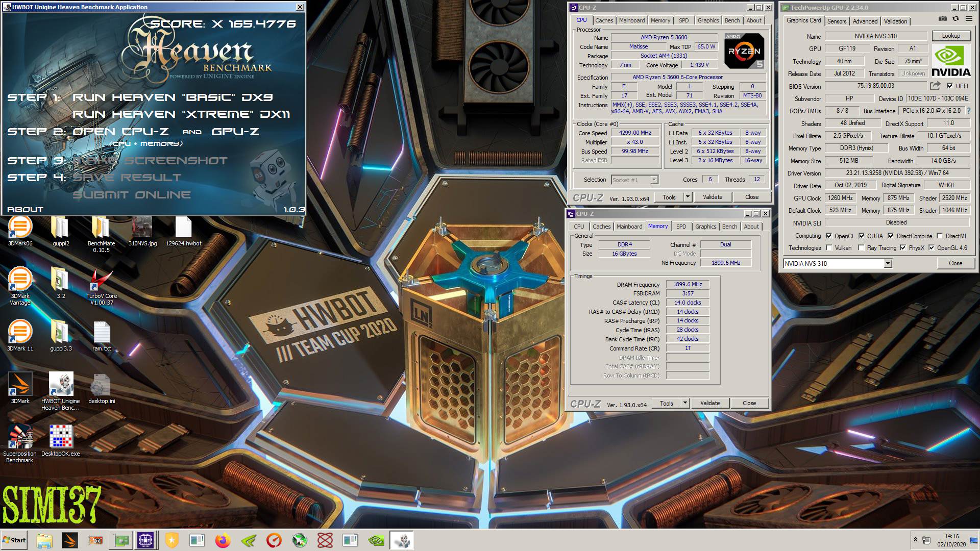Viewport: 980px width, 551px height.
Task: Switch to GPU-Z via its green card taskbar icon
Action: [x=121, y=540]
